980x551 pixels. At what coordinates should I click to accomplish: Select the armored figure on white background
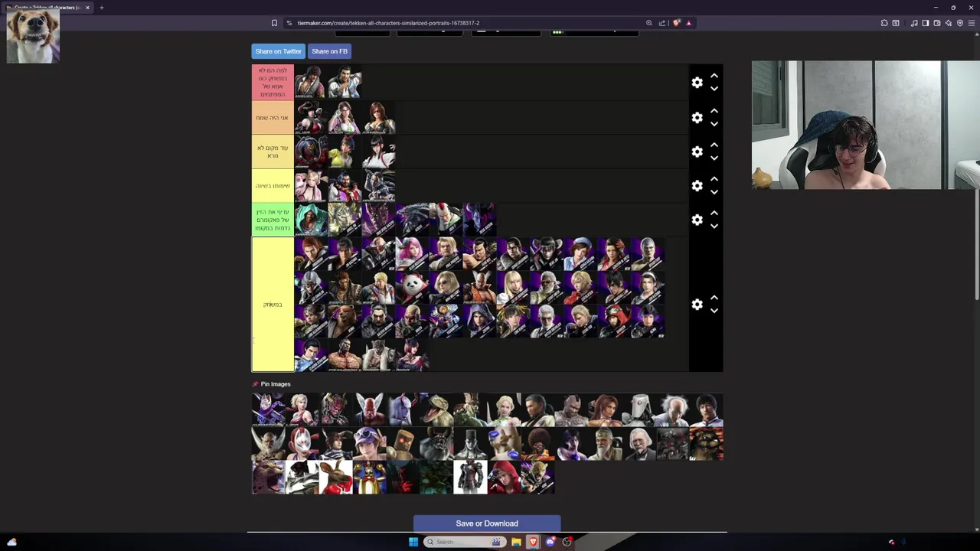click(470, 478)
